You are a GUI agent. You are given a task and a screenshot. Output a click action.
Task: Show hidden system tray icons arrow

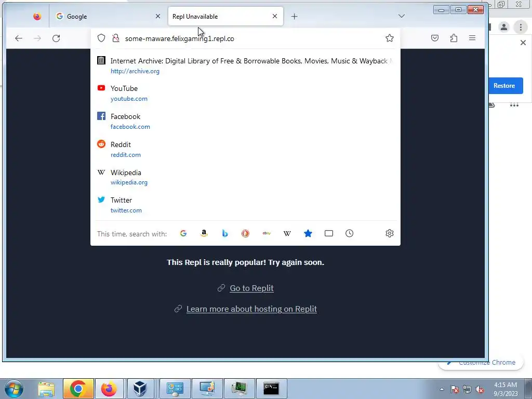tap(442, 389)
